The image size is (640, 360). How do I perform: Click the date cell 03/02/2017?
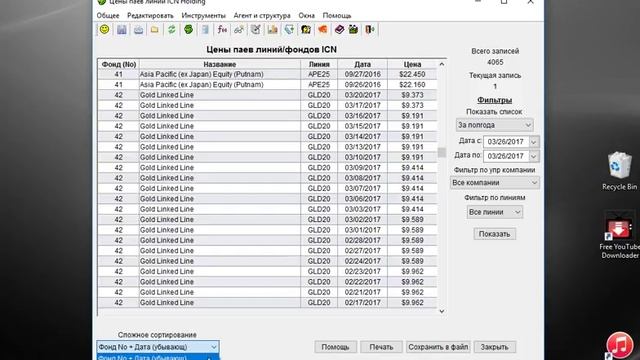pos(362,220)
